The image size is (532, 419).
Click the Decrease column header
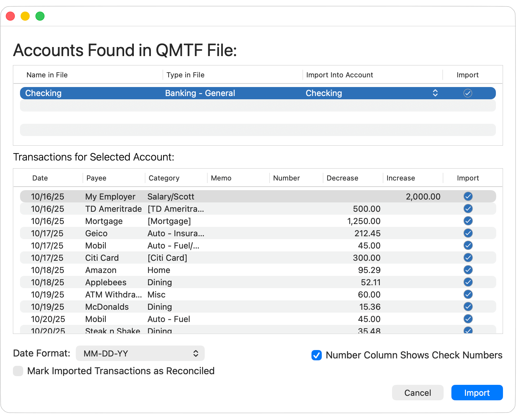click(342, 178)
